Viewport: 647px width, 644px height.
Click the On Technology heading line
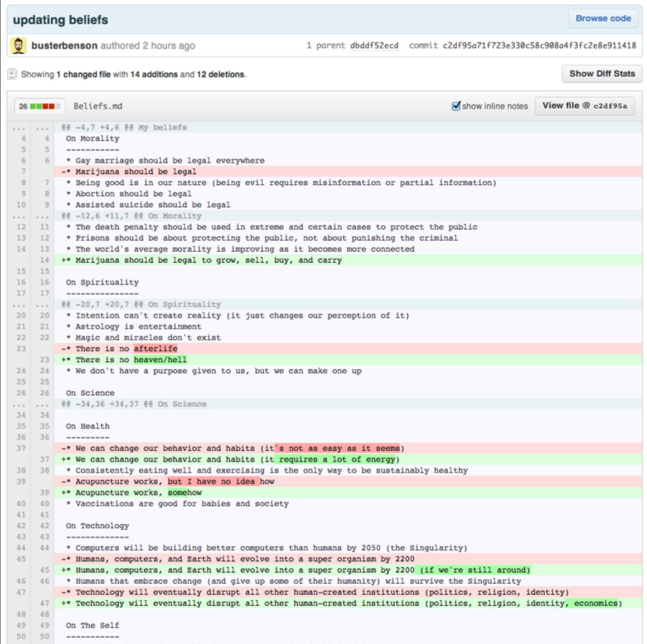348,526
